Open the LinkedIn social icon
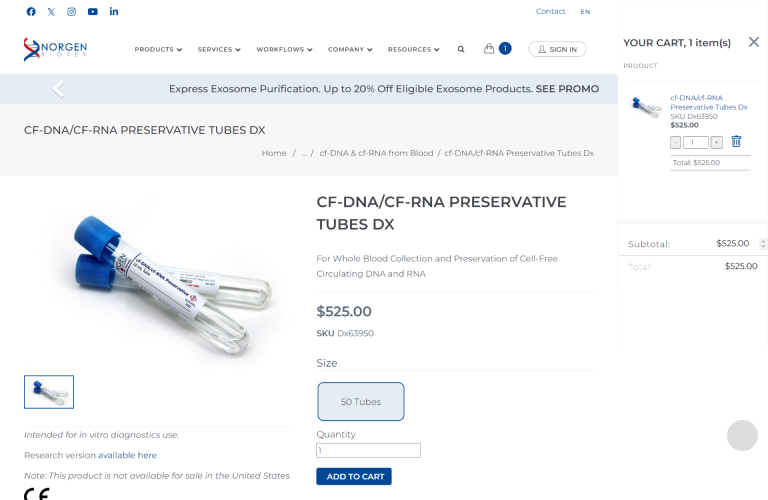This screenshot has width=768, height=500. (x=114, y=11)
